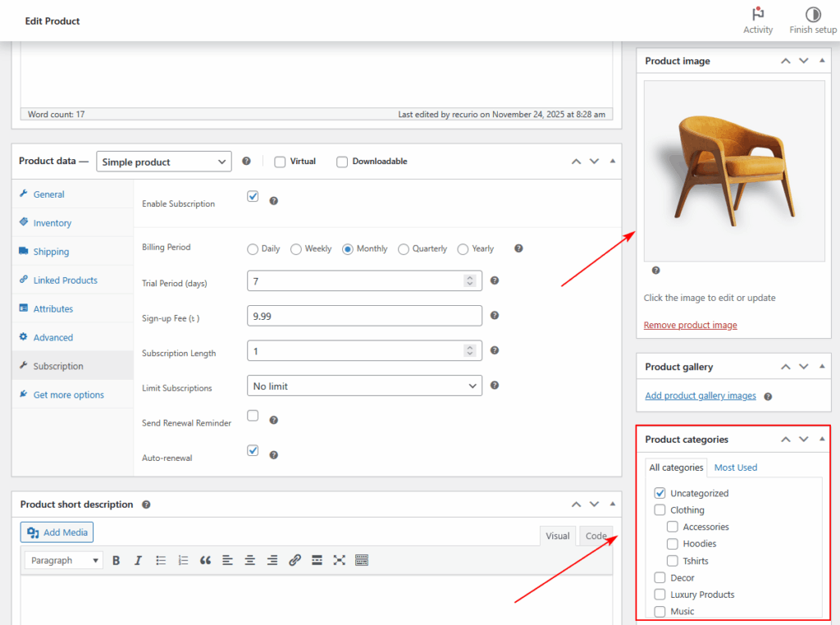Click the product image thumbnail of the chair
This screenshot has width=840, height=625.
(x=733, y=170)
